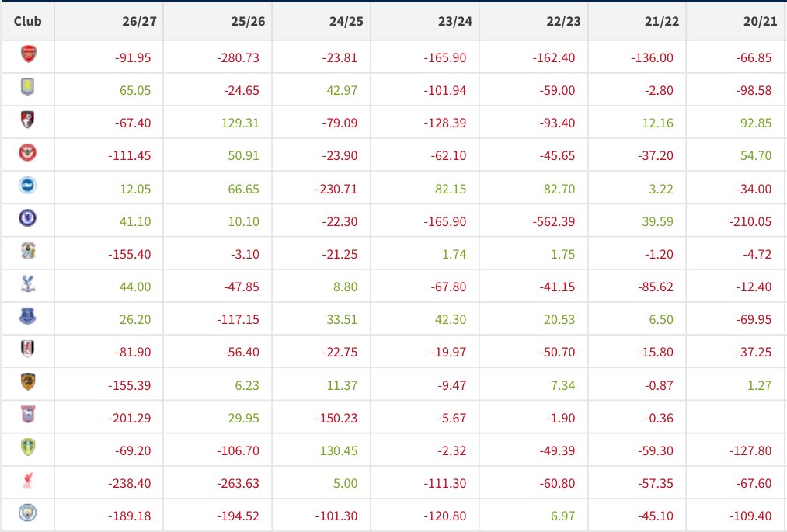The height and width of the screenshot is (532, 787).
Task: Click the Arsenal club crest
Action: [28, 54]
